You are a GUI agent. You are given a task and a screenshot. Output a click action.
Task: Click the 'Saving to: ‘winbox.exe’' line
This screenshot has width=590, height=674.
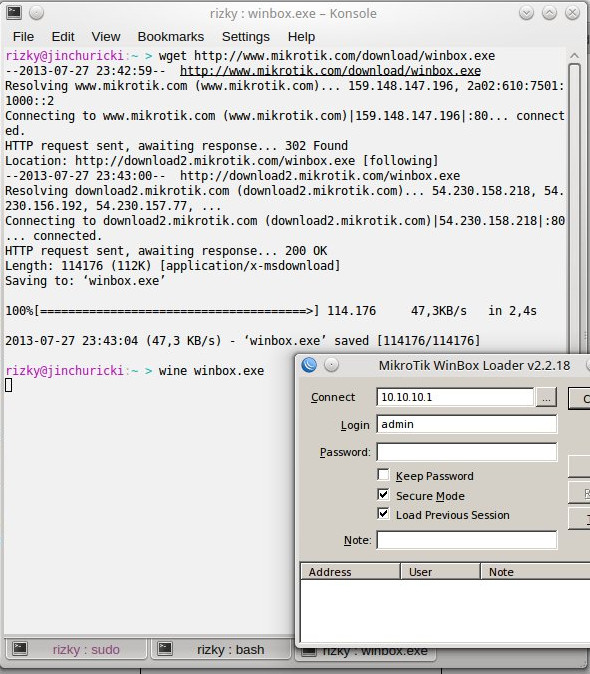pos(85,281)
